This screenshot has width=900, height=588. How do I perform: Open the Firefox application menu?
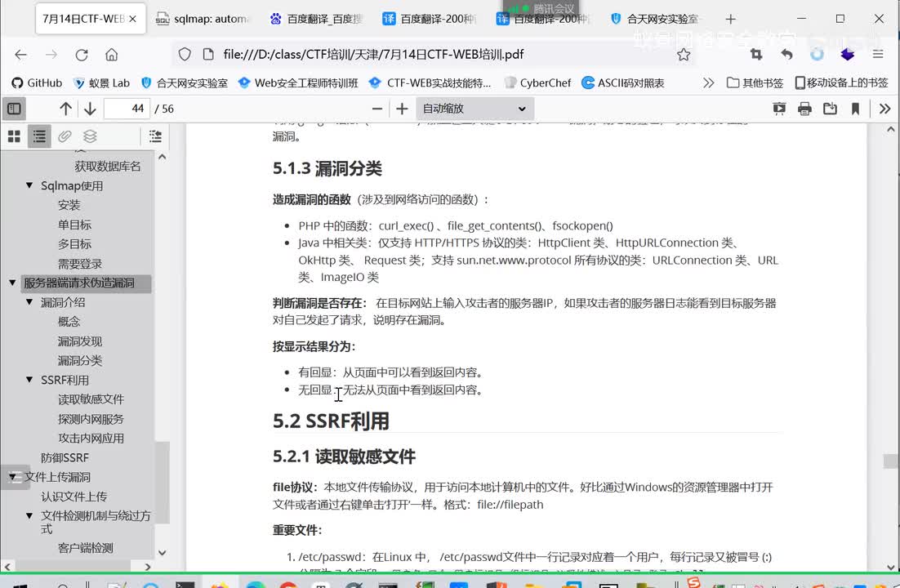tap(878, 55)
